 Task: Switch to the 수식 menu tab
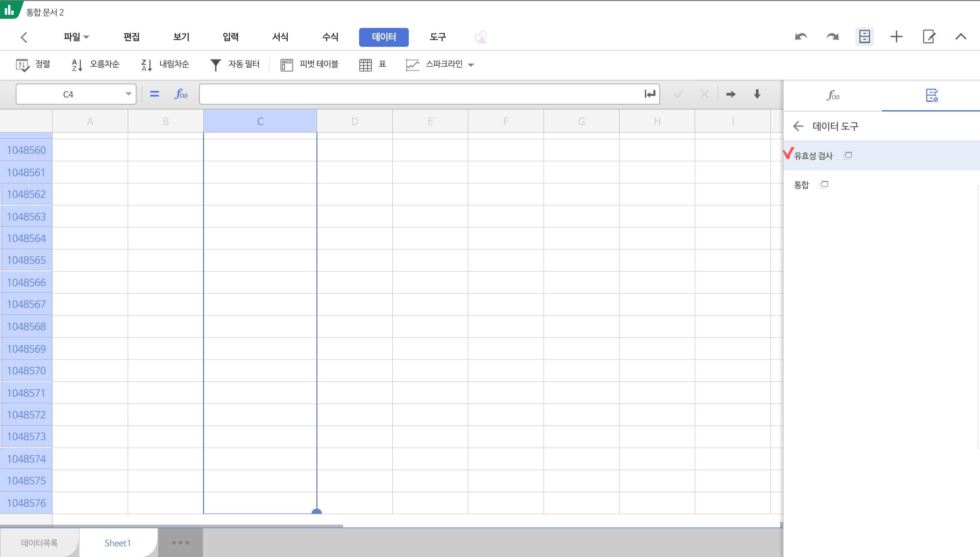tap(330, 37)
